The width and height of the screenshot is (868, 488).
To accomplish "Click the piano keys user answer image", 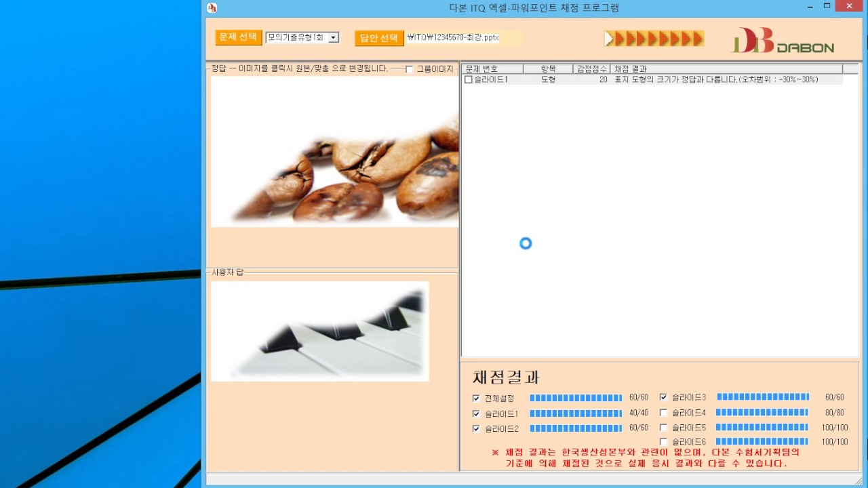I will (x=320, y=331).
